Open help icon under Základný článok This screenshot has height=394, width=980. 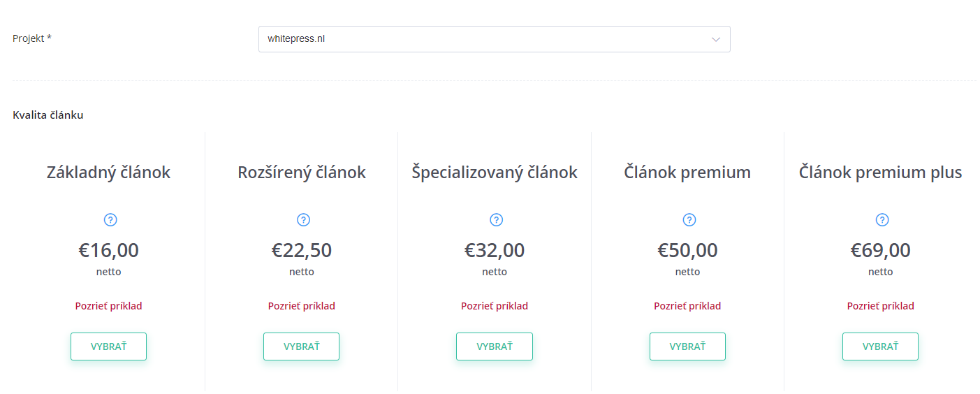point(110,220)
